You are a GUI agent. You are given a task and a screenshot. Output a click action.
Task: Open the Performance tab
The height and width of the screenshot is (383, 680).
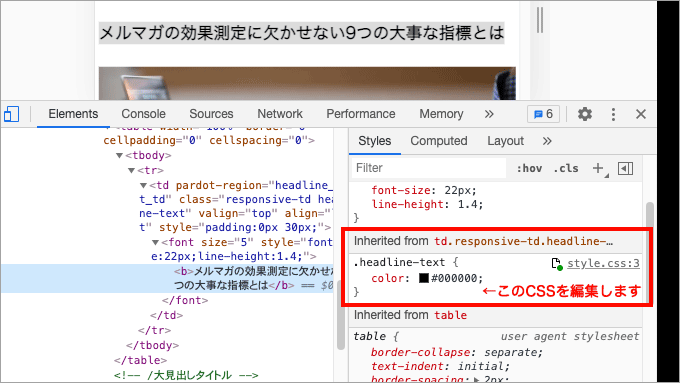[361, 114]
